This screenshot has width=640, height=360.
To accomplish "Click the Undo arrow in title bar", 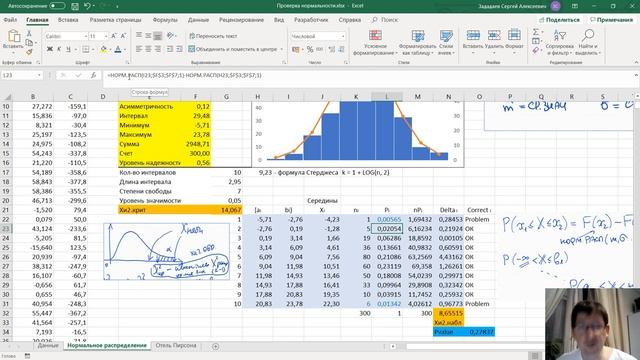I will 87,6.
